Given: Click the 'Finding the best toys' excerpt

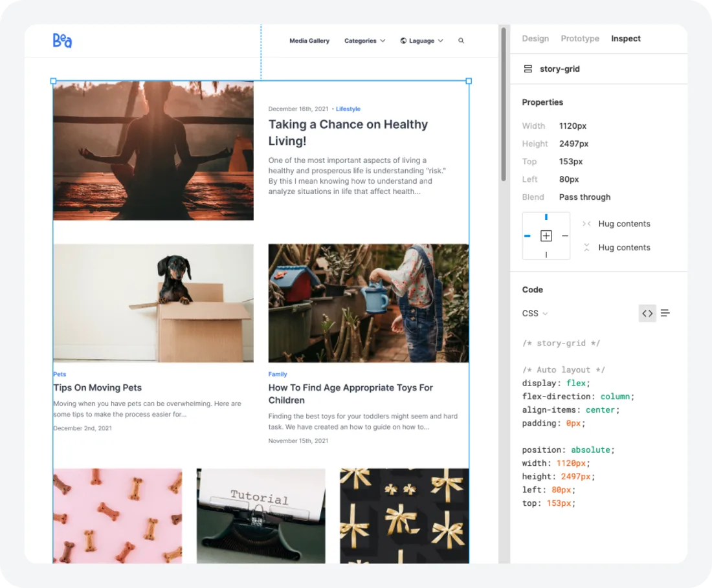Looking at the screenshot, I should (363, 422).
